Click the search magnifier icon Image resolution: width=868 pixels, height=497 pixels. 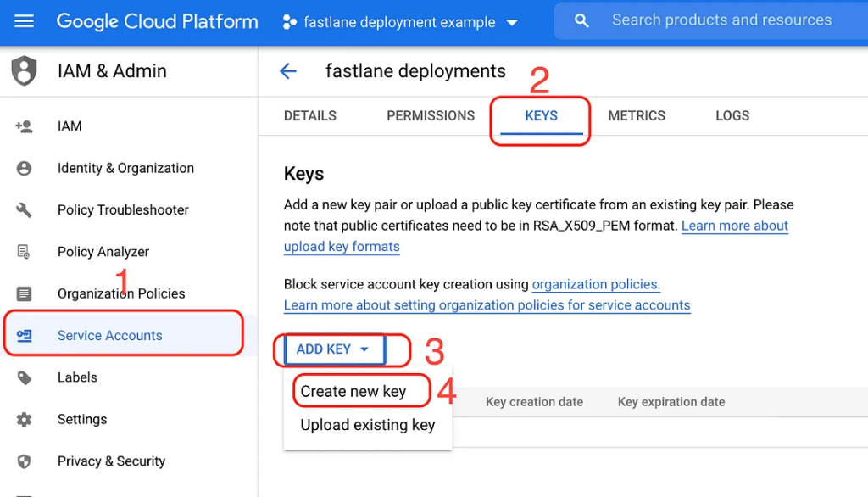pos(581,21)
